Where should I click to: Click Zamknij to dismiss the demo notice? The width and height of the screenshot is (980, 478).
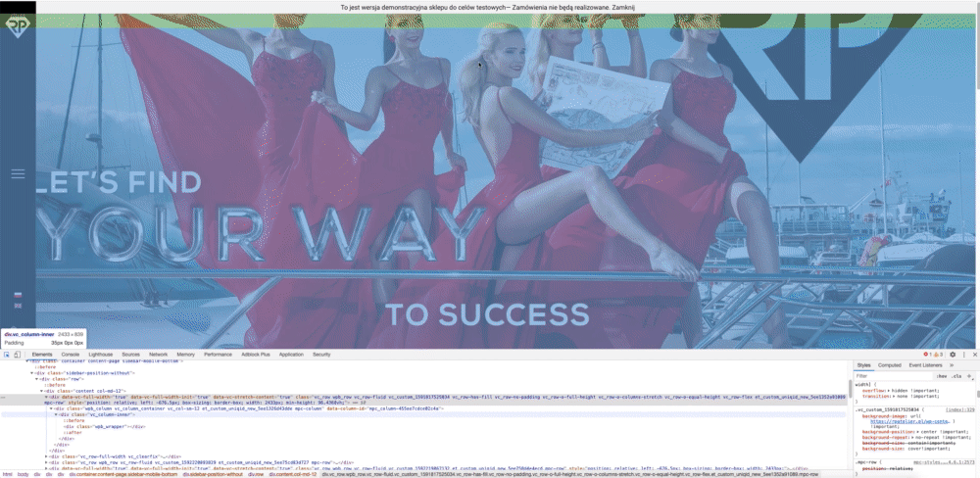[x=625, y=7]
